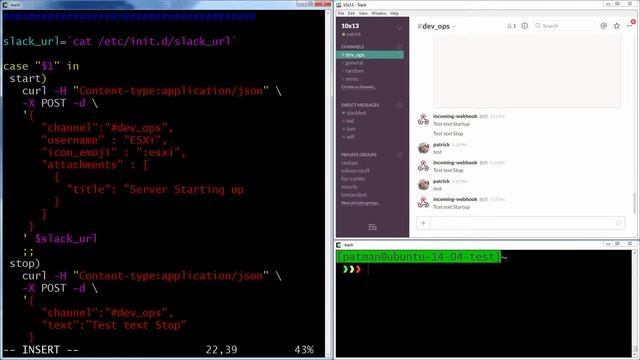Image resolution: width=640 pixels, height=360 pixels.
Task: Open the quick switcher icon in sidebar footer
Action: (372, 227)
